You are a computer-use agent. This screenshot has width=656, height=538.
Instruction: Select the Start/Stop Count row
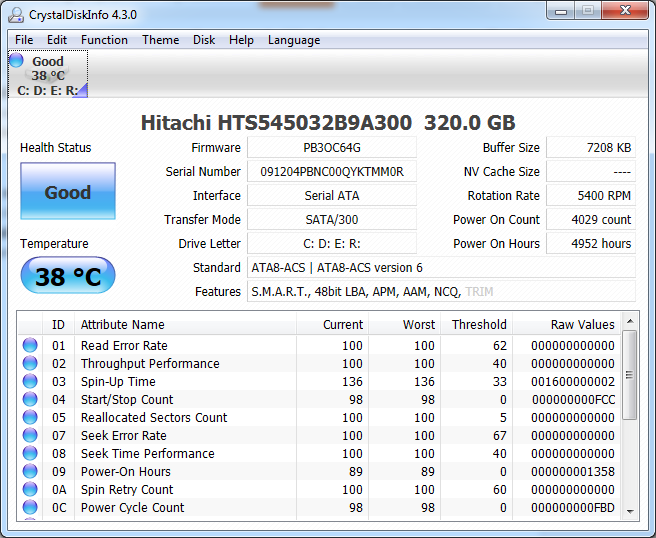point(319,399)
